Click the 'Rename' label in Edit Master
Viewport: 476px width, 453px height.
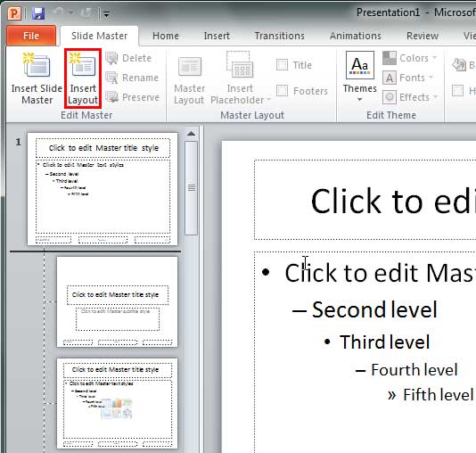pos(140,78)
